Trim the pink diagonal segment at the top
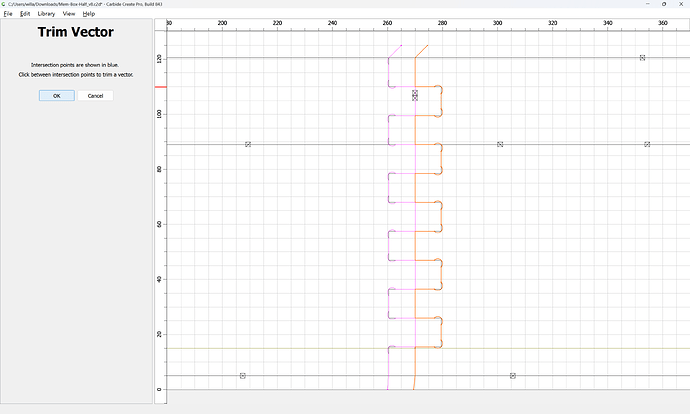This screenshot has width=690, height=414. point(395,51)
